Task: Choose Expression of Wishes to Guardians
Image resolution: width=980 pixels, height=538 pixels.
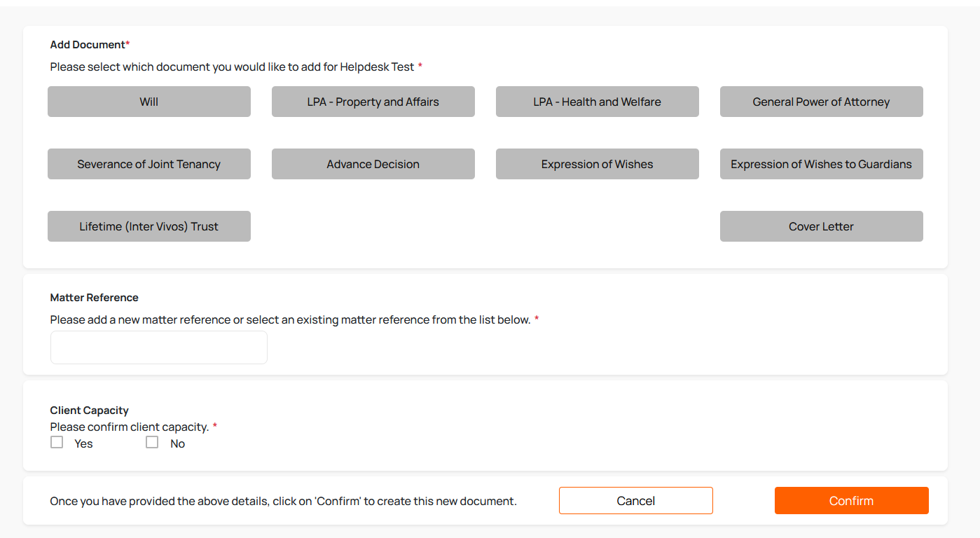Action: 821,164
